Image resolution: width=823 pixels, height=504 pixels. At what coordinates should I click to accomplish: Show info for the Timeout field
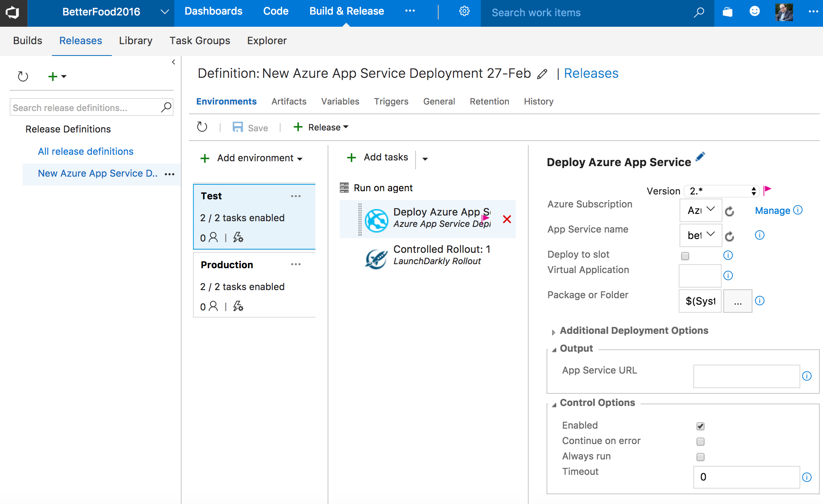coord(807,477)
